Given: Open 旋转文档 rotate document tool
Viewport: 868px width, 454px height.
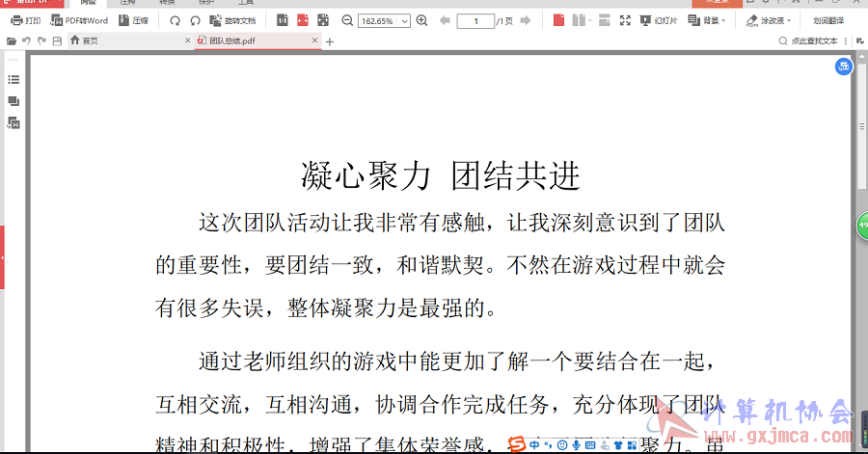Looking at the screenshot, I should click(232, 20).
